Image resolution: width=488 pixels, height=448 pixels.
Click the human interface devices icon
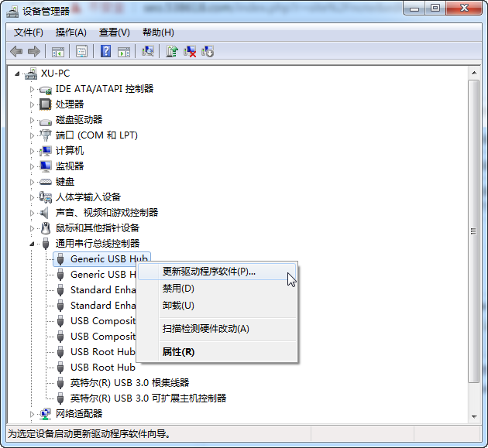click(x=46, y=197)
